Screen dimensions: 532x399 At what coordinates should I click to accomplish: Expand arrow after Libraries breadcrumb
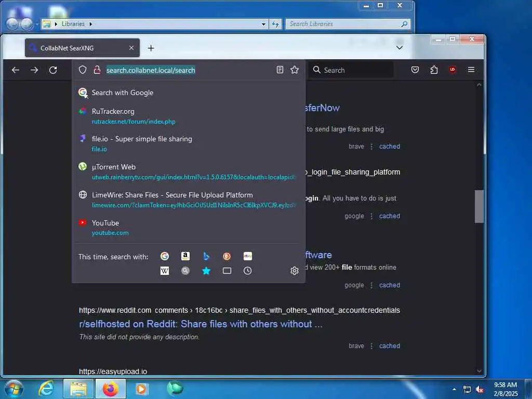pos(90,24)
